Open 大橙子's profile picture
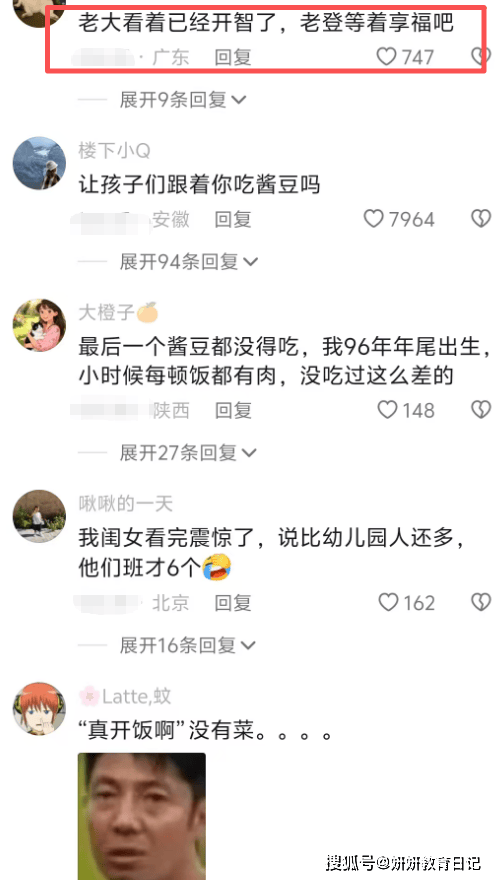Image resolution: width=495 pixels, height=880 pixels. coord(39,325)
